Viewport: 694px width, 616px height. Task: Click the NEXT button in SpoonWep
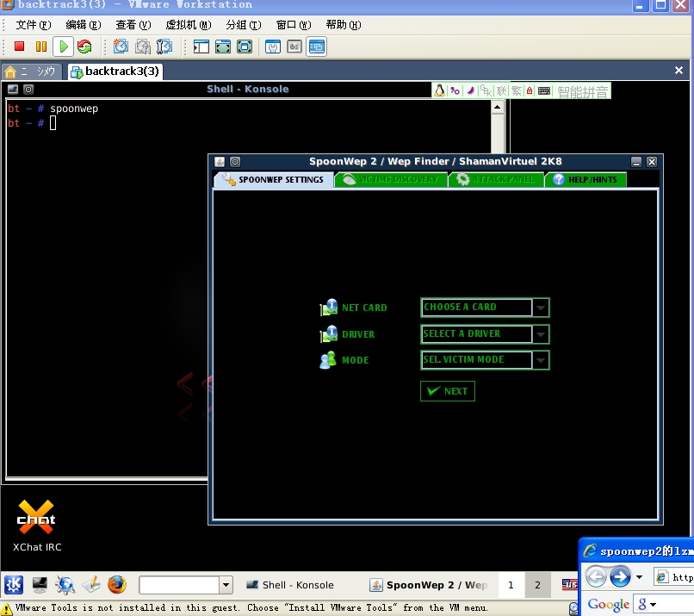click(448, 391)
